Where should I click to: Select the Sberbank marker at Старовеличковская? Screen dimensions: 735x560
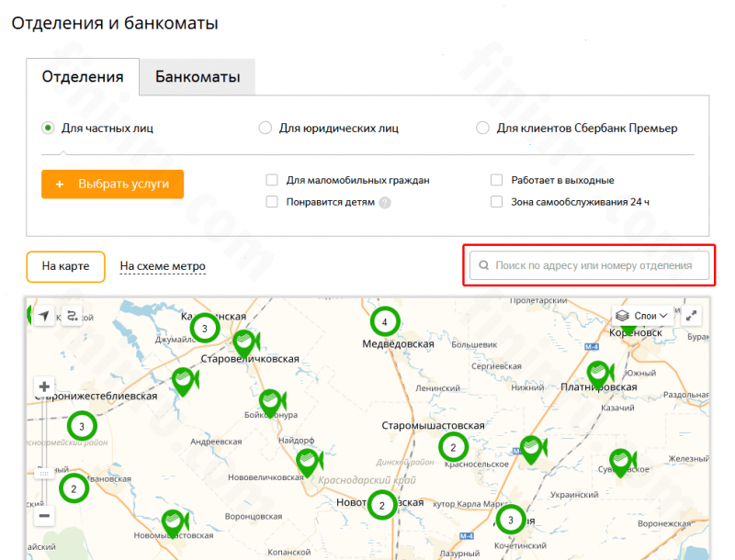point(245,343)
